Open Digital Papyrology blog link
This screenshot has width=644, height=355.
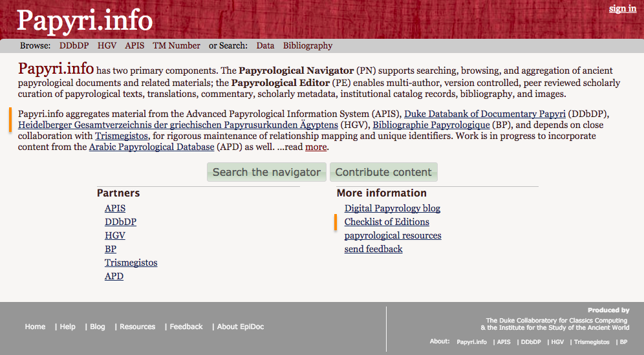(392, 208)
